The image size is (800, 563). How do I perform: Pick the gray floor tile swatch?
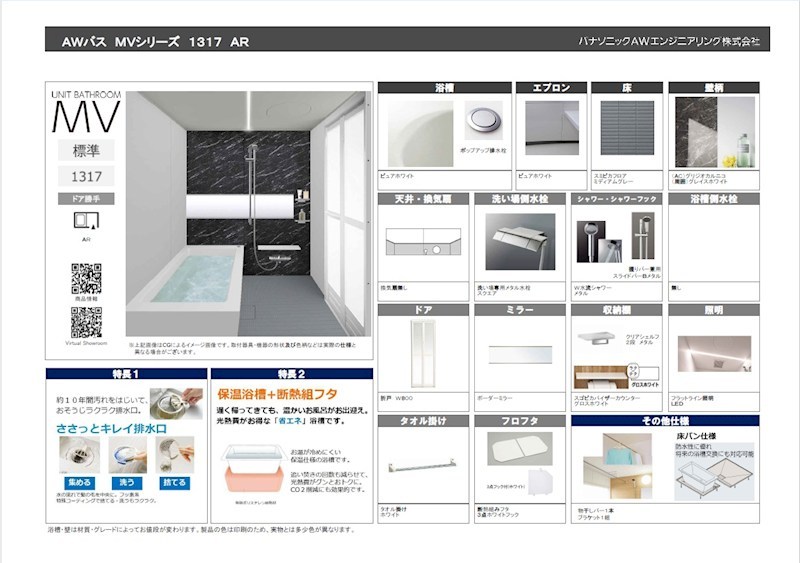[x=627, y=128]
